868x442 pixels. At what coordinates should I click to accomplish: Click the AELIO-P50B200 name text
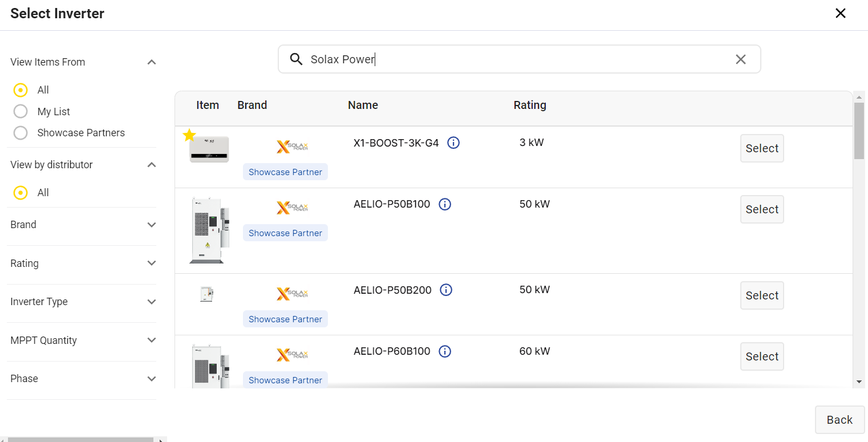point(392,290)
